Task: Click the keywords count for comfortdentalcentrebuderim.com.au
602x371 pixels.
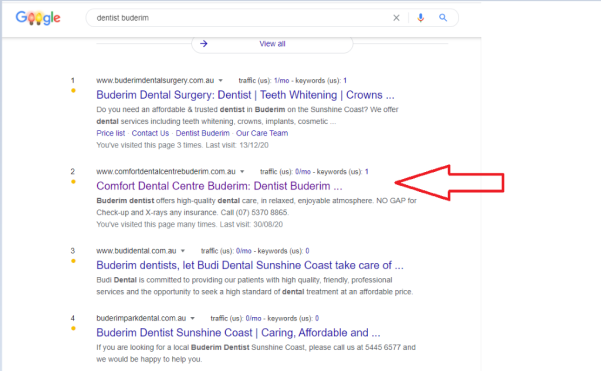Action: 367,172
